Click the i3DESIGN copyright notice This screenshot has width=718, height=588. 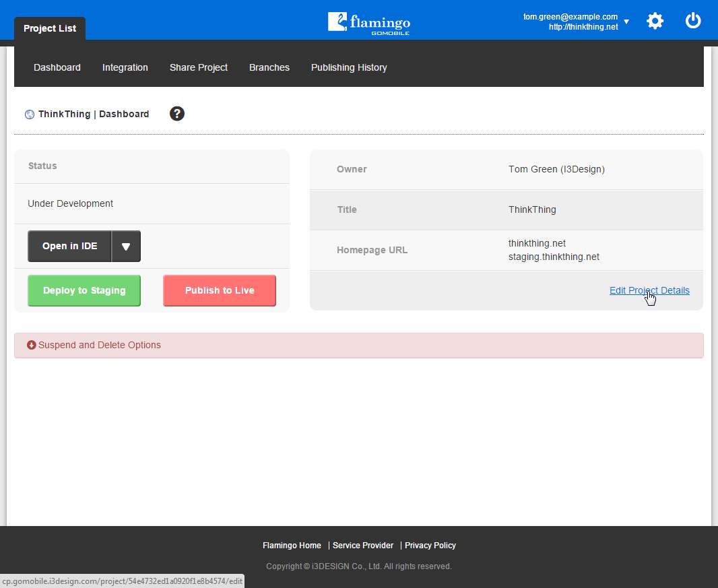point(359,566)
